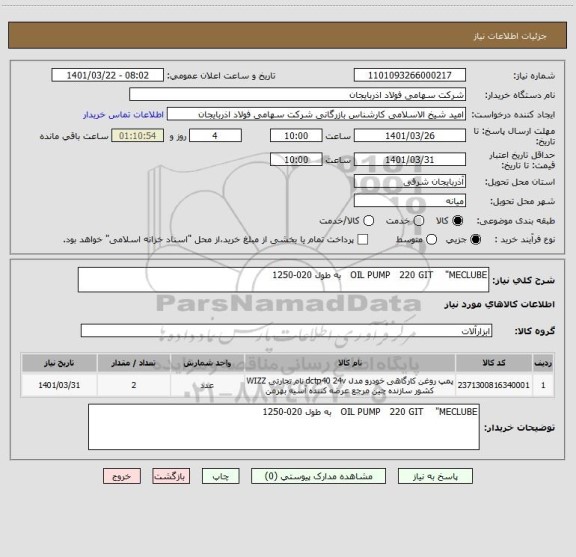Viewport: 576px width, 557px height.
Task: Click the چاپ print button
Action: coord(220,476)
